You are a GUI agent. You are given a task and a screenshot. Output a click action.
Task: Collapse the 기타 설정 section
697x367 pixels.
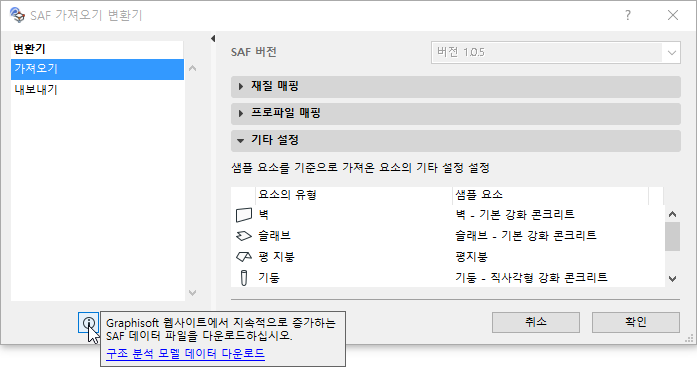pos(456,140)
